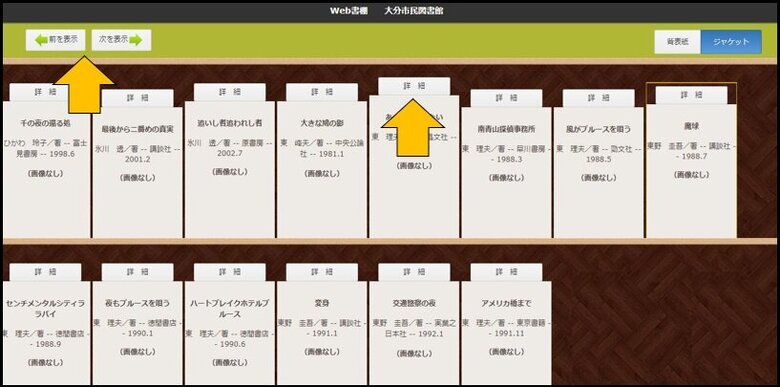
Task: Open 詳細 for the 変身 book
Action: 322,272
